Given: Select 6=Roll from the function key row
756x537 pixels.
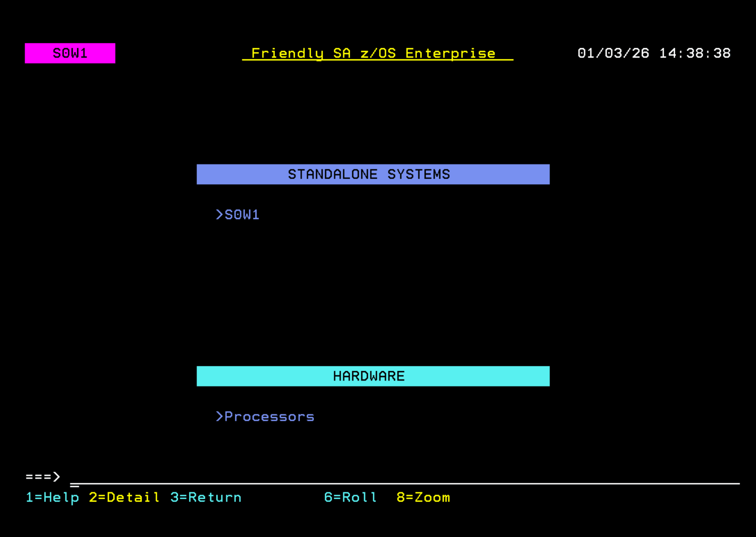Looking at the screenshot, I should [x=350, y=497].
